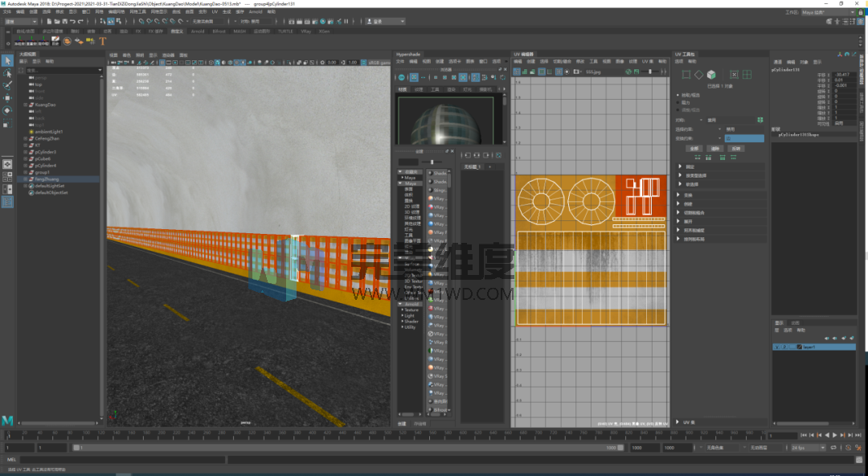Undo using the status line arrow icon

[x=72, y=22]
